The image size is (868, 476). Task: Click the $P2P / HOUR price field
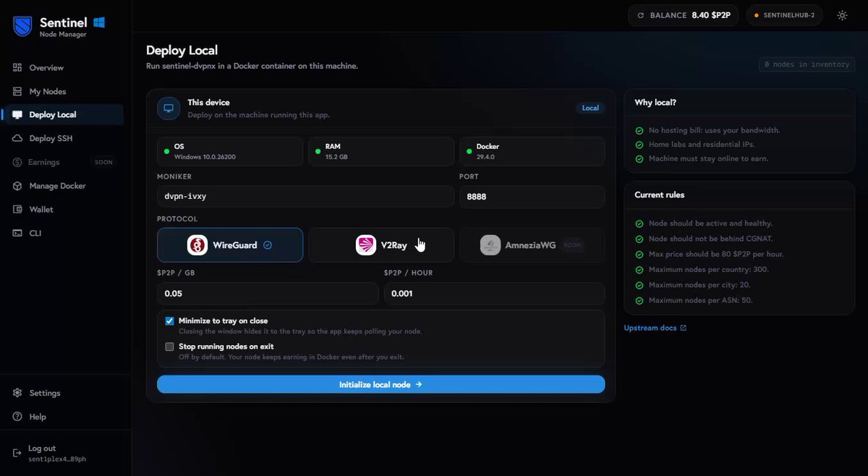click(x=495, y=294)
